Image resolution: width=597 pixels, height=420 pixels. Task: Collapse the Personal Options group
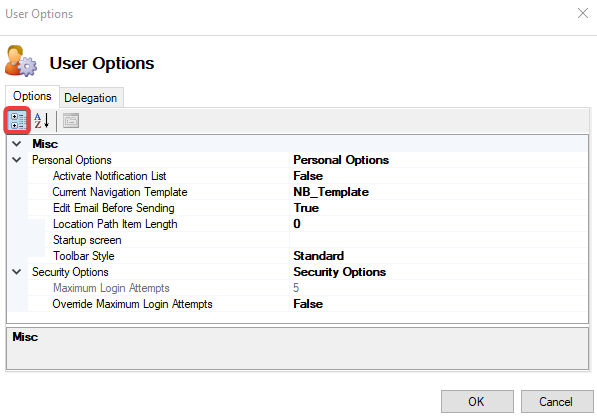pyautogui.click(x=16, y=160)
